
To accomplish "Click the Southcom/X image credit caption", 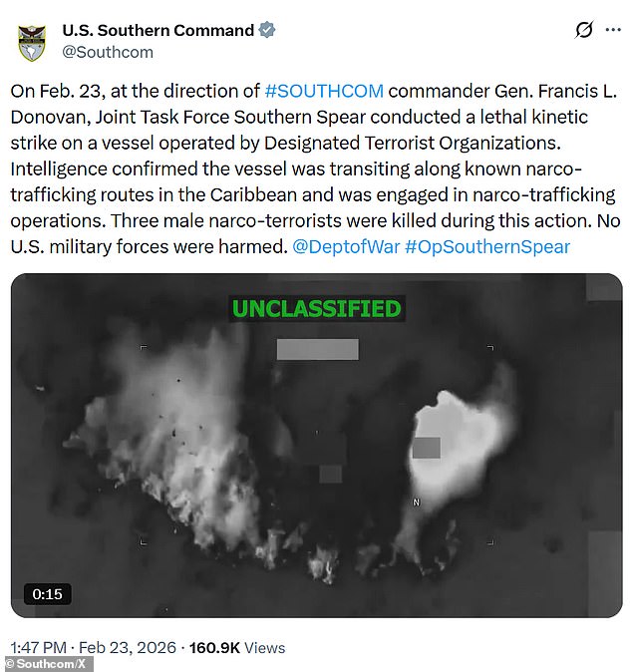I will (x=46, y=664).
